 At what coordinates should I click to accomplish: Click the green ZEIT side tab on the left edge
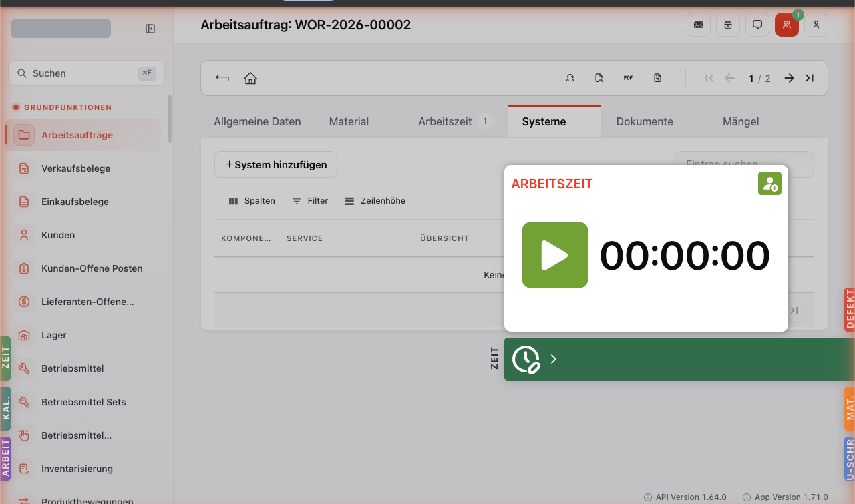[5, 358]
